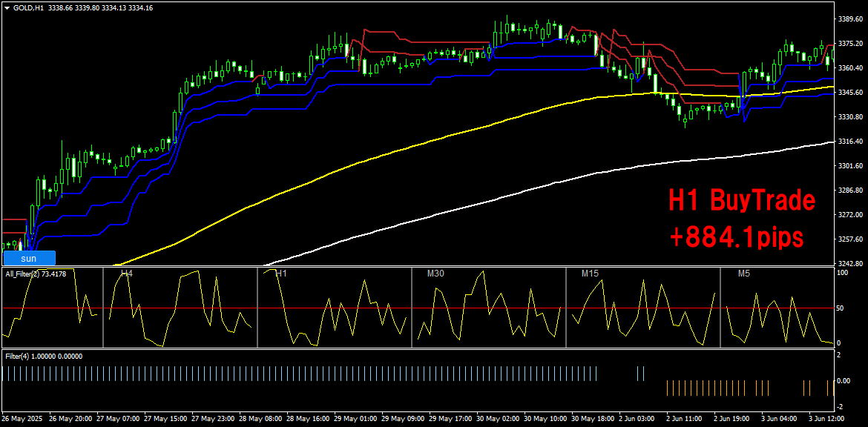This screenshot has width=868, height=427.
Task: Click the 3 Jun 12:00 time axis label
Action: point(827,419)
